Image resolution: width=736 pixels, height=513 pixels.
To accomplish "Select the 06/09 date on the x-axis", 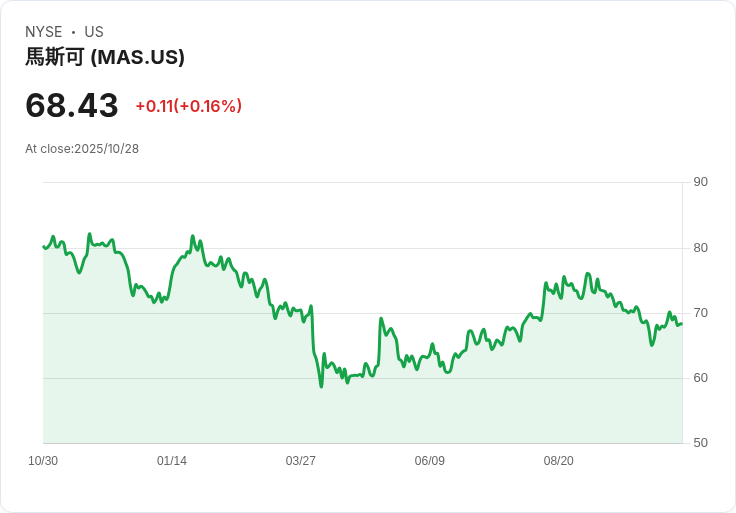I will coord(430,461).
